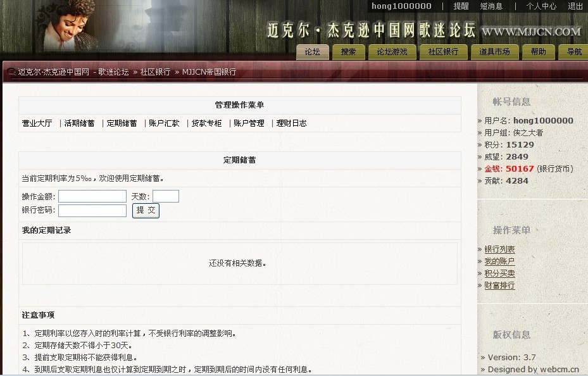This screenshot has width=588, height=376.
Task: Open the 财富排行 sidebar link
Action: pos(499,285)
